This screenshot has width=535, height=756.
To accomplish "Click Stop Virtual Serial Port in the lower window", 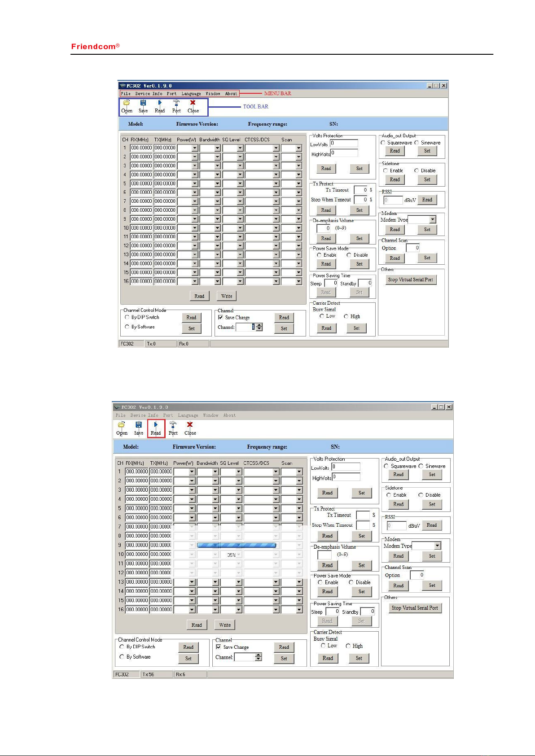I will tap(415, 608).
